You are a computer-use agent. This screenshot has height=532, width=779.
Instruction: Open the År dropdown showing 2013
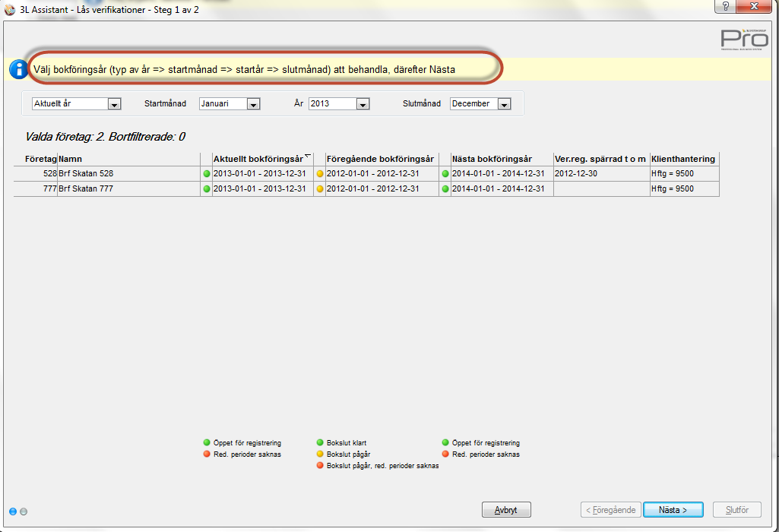pos(363,104)
